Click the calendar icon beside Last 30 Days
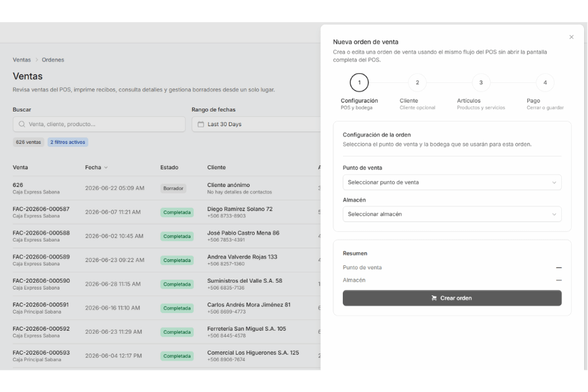This screenshot has width=588, height=392. [x=201, y=124]
